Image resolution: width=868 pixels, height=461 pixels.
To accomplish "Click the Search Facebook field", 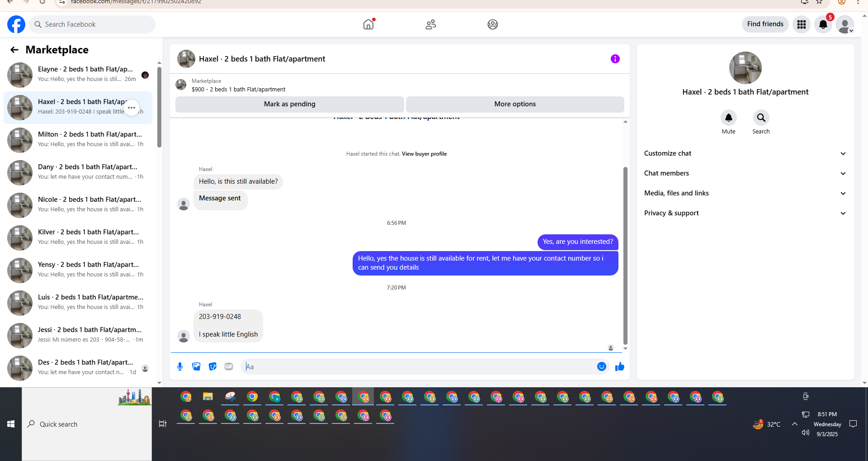I will point(92,24).
